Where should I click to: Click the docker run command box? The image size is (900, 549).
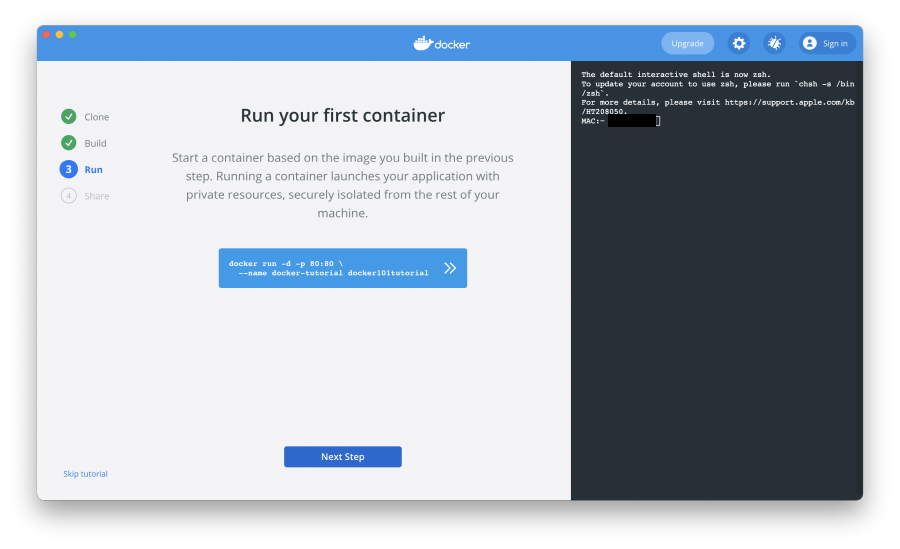pyautogui.click(x=343, y=268)
